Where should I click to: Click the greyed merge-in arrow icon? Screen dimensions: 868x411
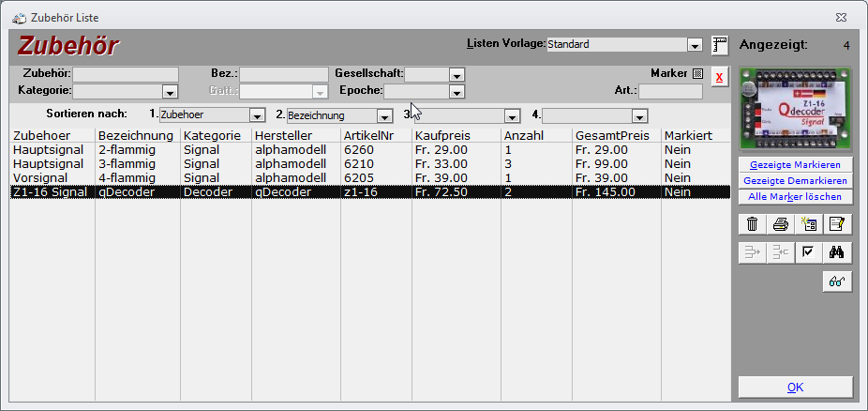(x=781, y=252)
